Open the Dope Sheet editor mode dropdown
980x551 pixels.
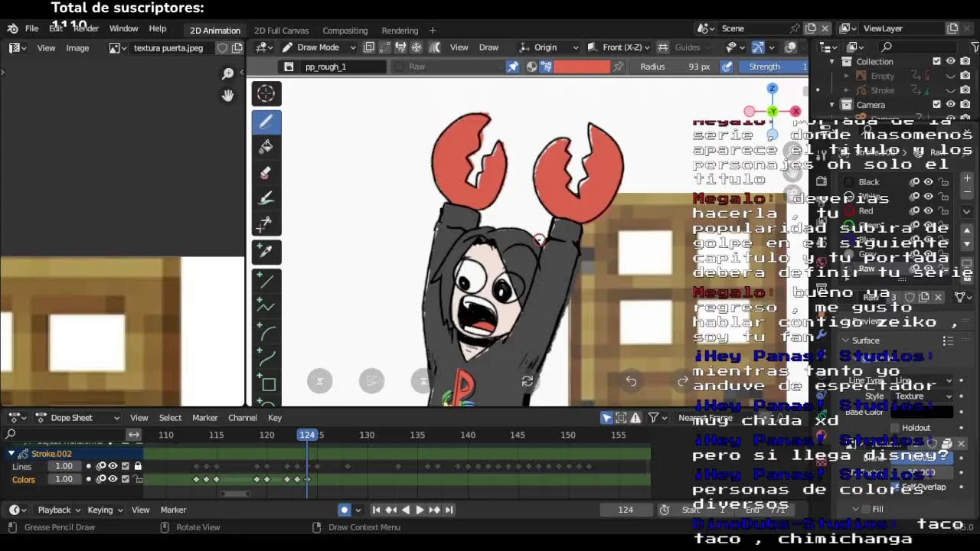tap(78, 418)
